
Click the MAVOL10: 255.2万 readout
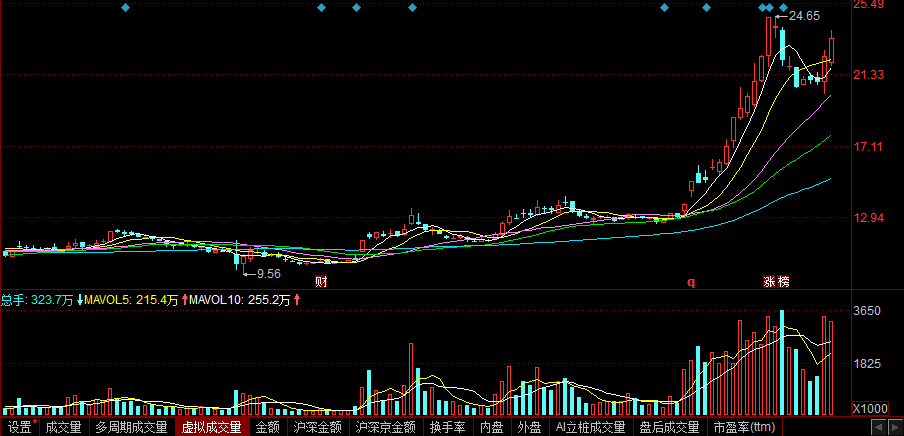pyautogui.click(x=239, y=300)
